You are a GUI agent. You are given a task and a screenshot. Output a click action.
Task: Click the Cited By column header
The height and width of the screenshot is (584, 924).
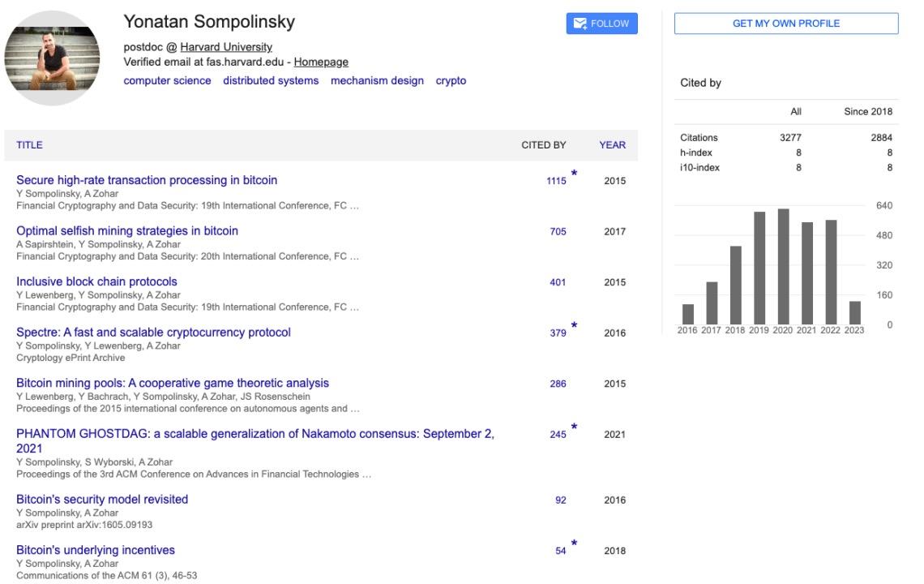click(x=543, y=145)
